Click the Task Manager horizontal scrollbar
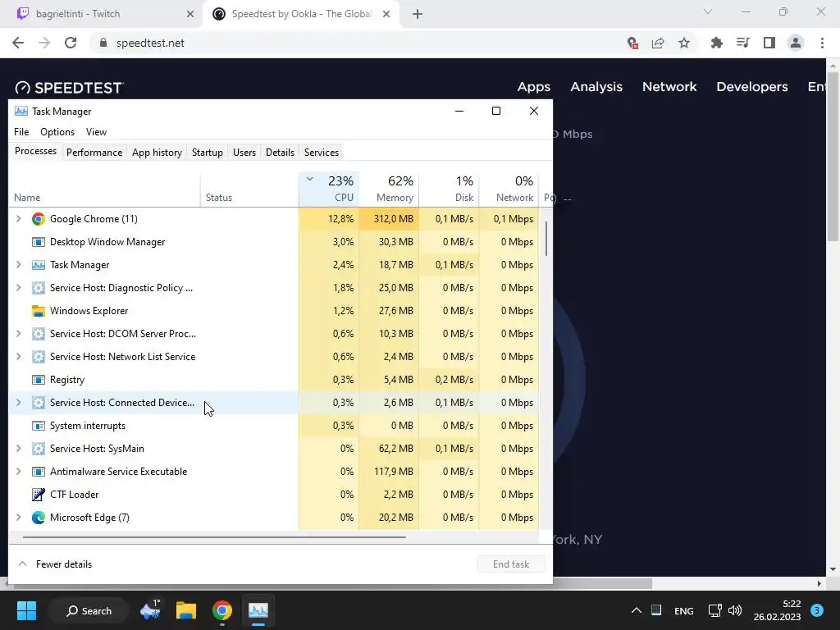 pos(214,536)
